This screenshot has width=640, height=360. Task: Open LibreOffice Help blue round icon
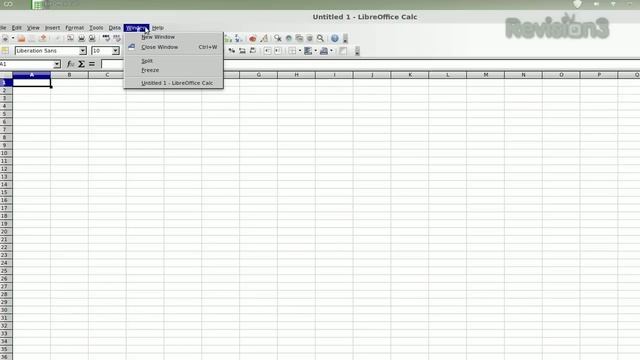click(335, 38)
